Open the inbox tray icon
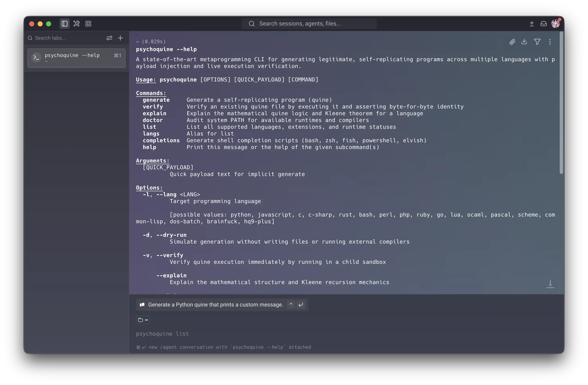Screen dimensions: 588x385 point(543,24)
